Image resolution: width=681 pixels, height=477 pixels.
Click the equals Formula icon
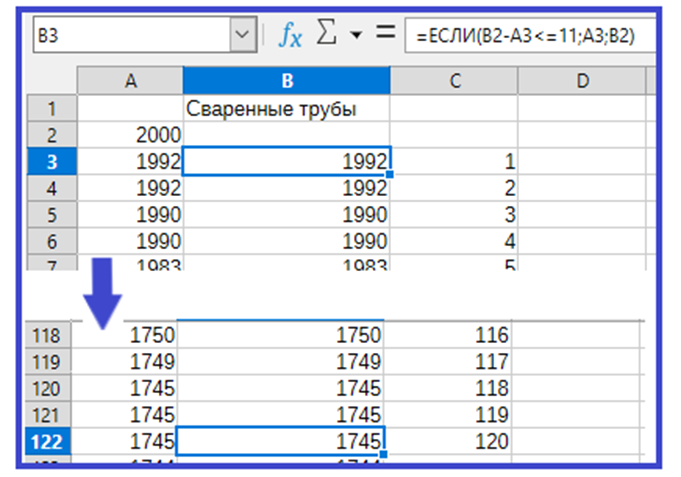point(385,34)
